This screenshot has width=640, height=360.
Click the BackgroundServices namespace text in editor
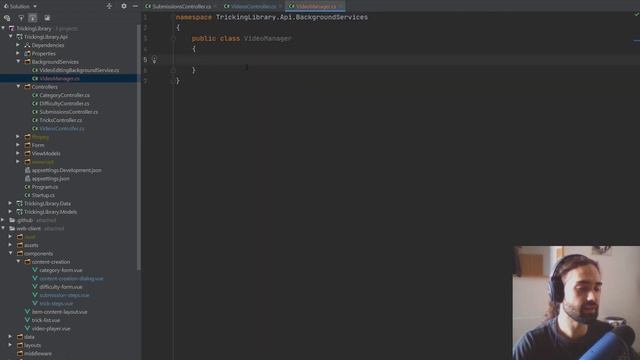(x=333, y=17)
